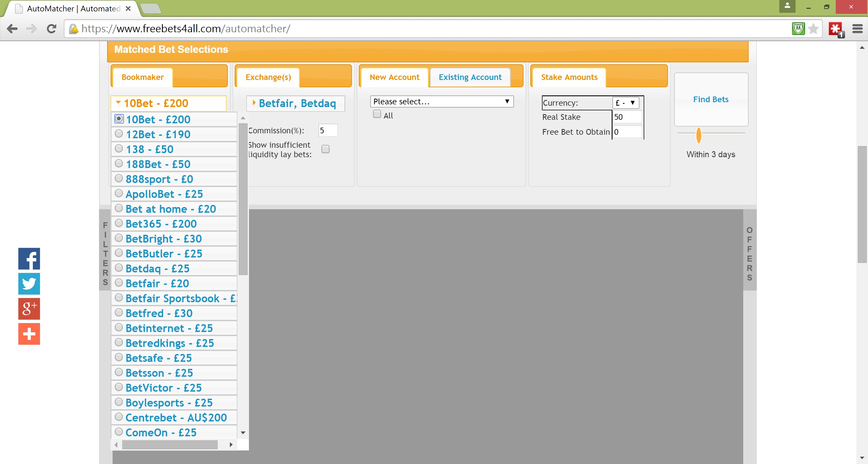Open the Stake Amounts tab

click(x=569, y=77)
